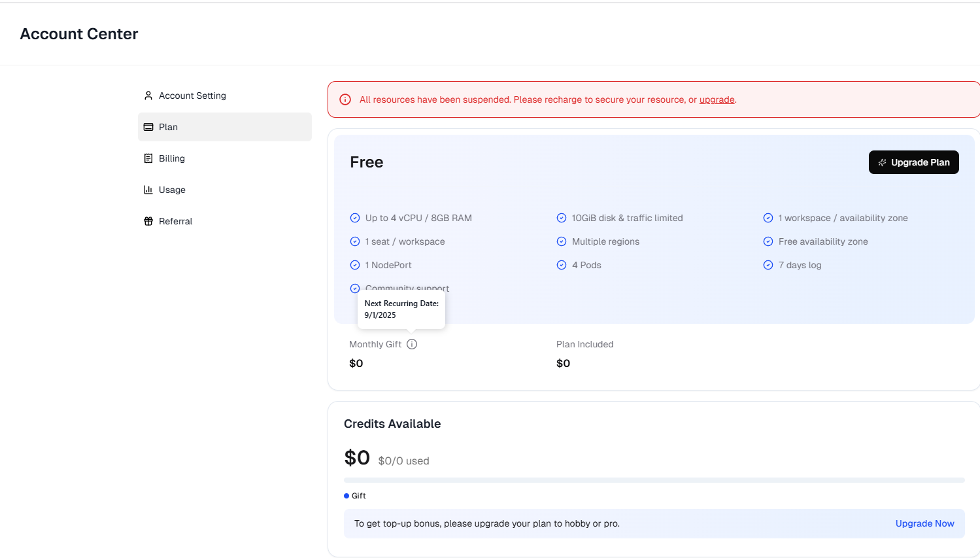The width and height of the screenshot is (980, 558).
Task: Click the check icon beside 4 Pods
Action: pyautogui.click(x=562, y=265)
